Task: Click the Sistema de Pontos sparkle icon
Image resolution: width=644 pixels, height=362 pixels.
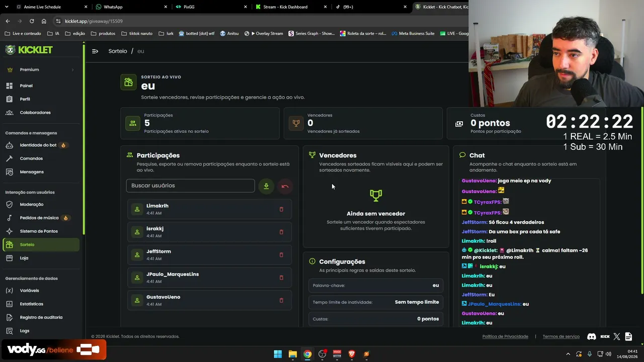Action: [9, 231]
